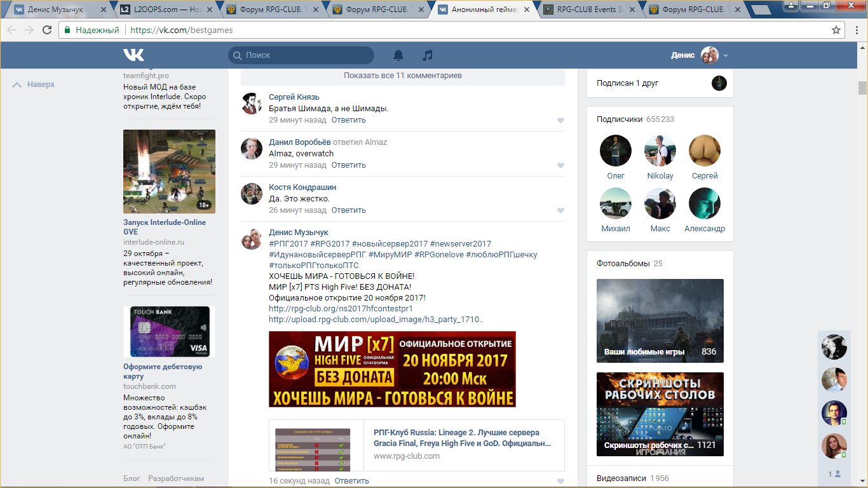Click the browser forward arrow
The image size is (868, 488).
29,30
